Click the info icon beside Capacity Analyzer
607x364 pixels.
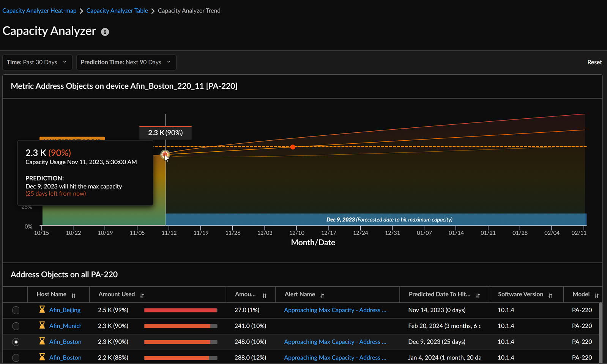click(x=105, y=32)
